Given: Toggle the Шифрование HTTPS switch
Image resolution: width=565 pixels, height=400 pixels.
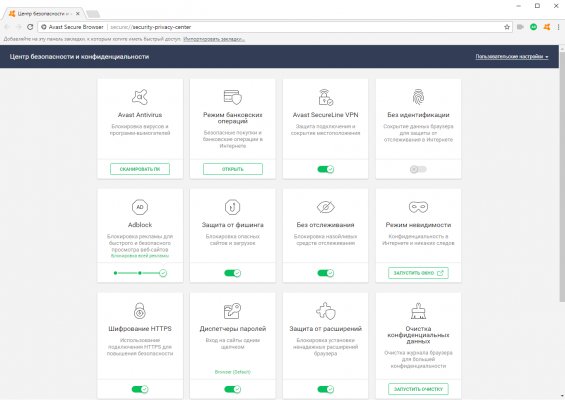Looking at the screenshot, I should coord(140,389).
